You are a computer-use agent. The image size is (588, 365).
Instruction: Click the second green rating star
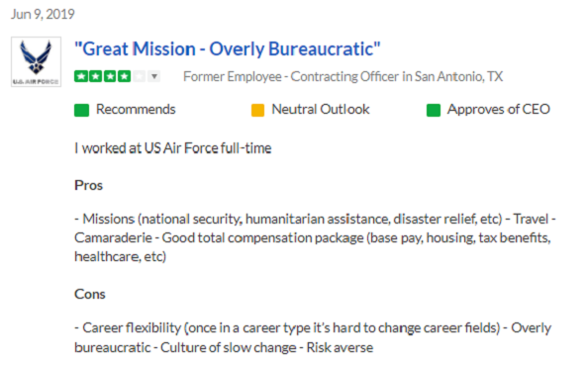coord(95,76)
